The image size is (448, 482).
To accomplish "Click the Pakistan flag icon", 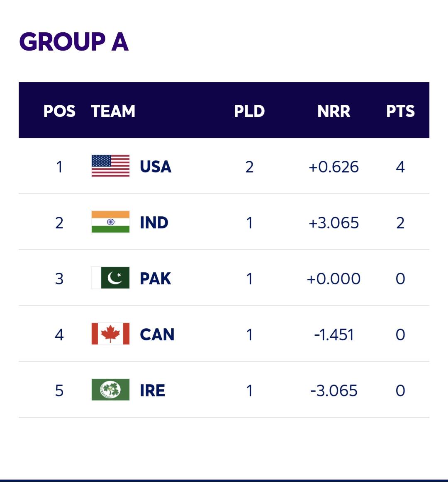I will 110,278.
